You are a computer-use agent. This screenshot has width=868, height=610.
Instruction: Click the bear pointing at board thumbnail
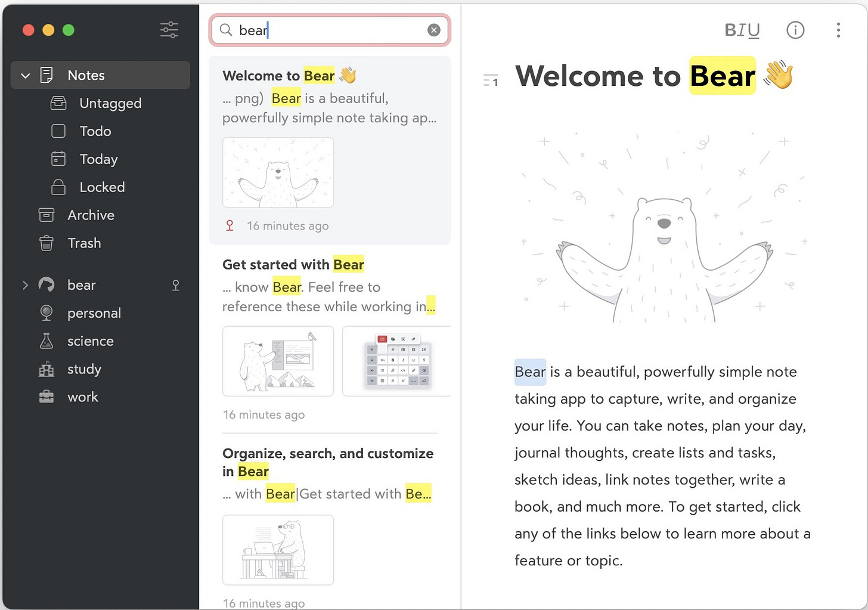click(278, 361)
